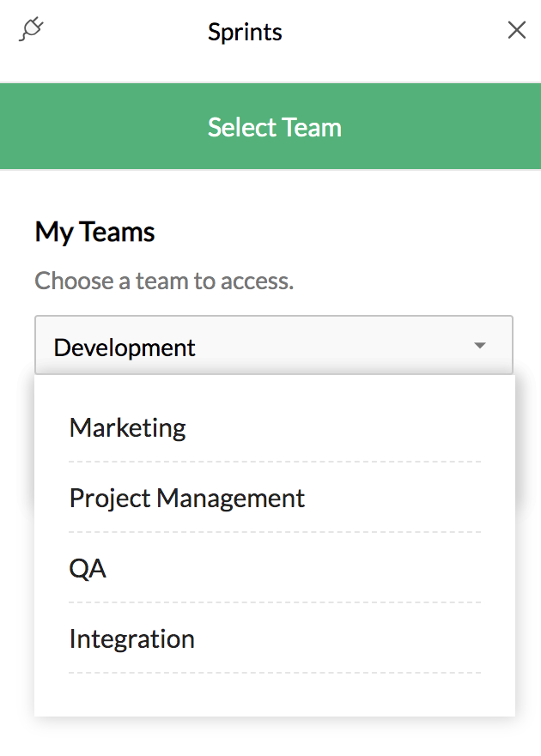Click empty space below Integration in list
This screenshot has height=756, width=541.
point(275,695)
